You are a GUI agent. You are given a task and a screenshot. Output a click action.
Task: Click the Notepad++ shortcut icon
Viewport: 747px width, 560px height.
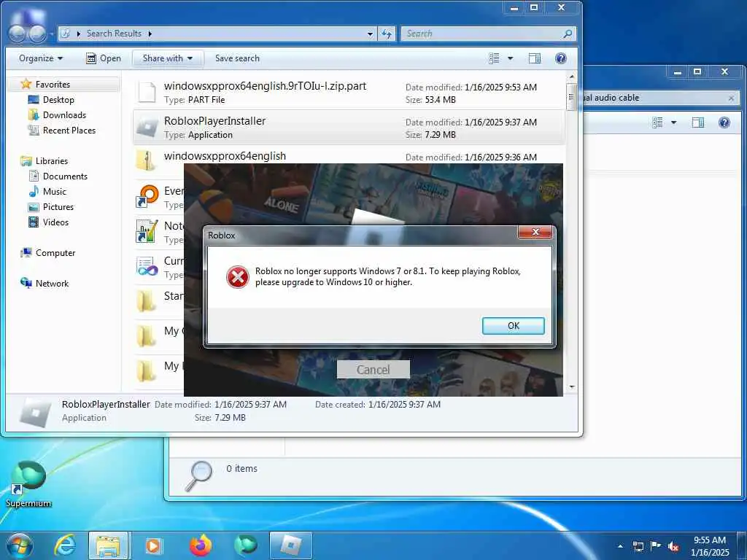point(147,231)
